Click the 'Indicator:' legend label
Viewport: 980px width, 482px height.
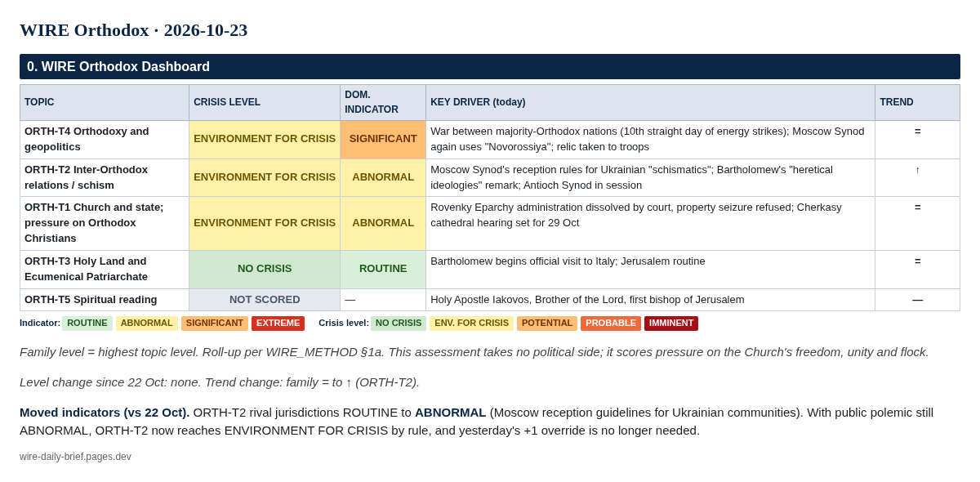click(x=40, y=324)
